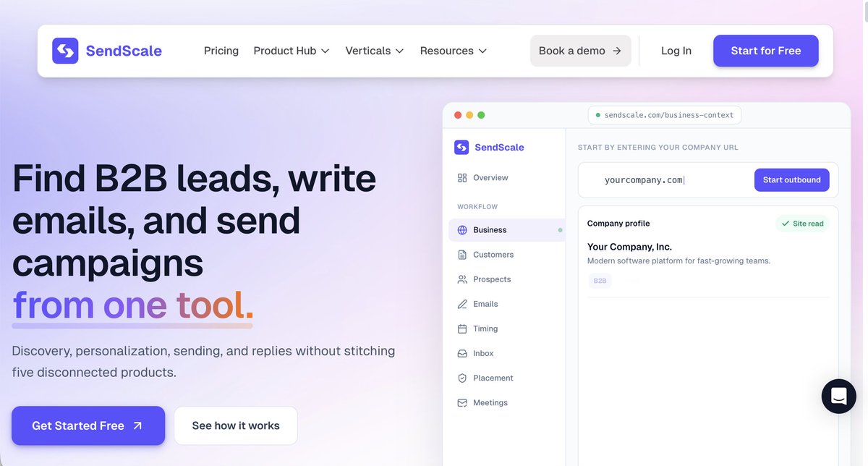Click the Start outbound button
Screen dimensions: 868x466
coord(792,180)
